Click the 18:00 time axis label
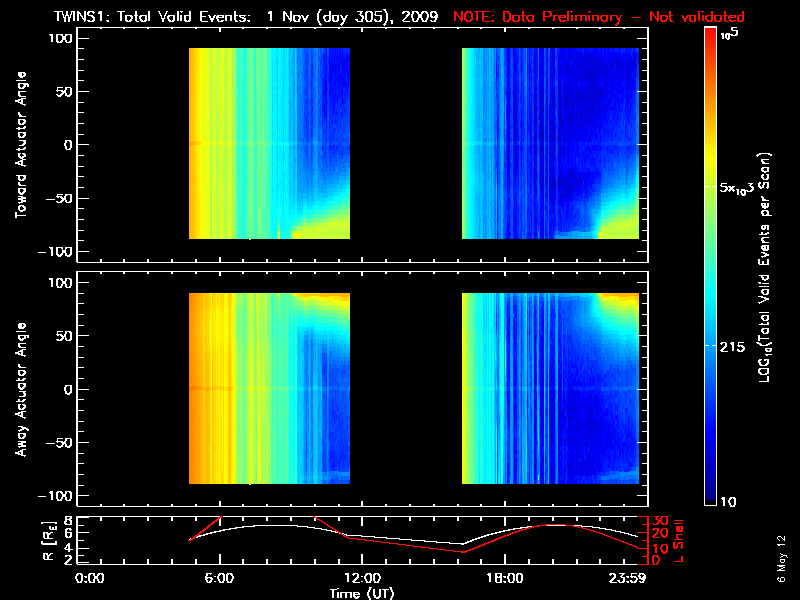Screen dimensions: 800x600 click(505, 578)
